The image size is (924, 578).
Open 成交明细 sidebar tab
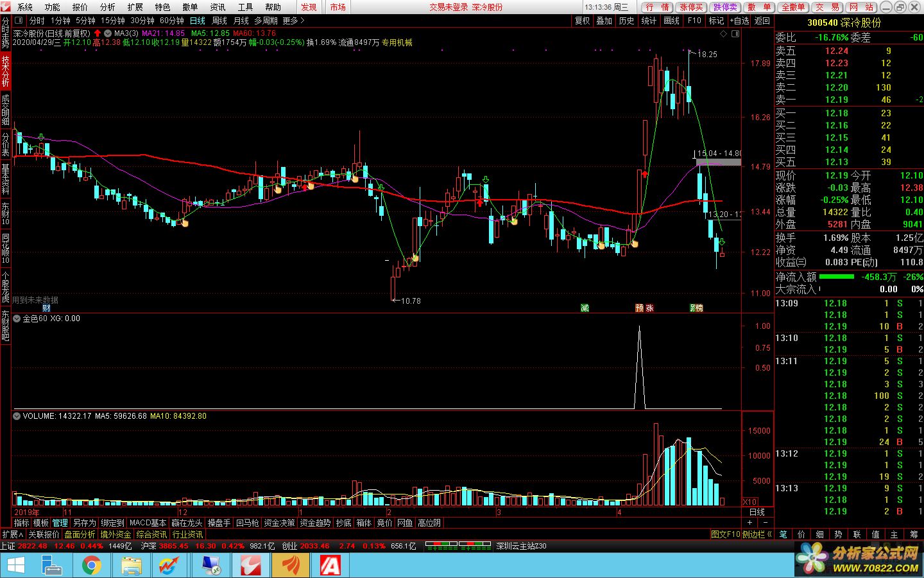tap(5, 109)
